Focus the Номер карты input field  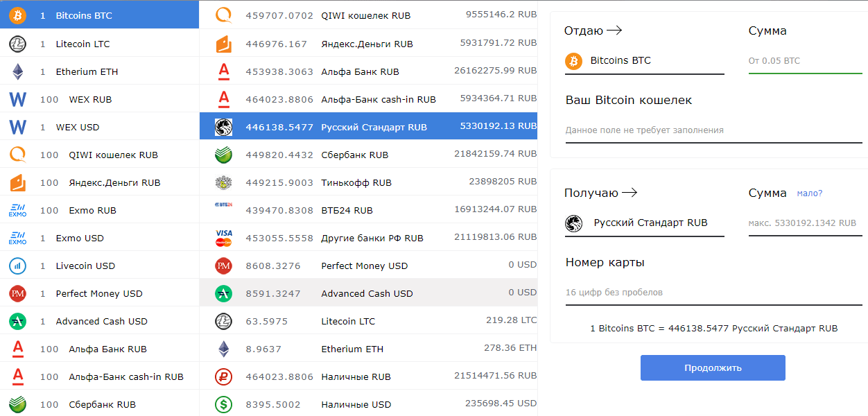pyautogui.click(x=713, y=293)
